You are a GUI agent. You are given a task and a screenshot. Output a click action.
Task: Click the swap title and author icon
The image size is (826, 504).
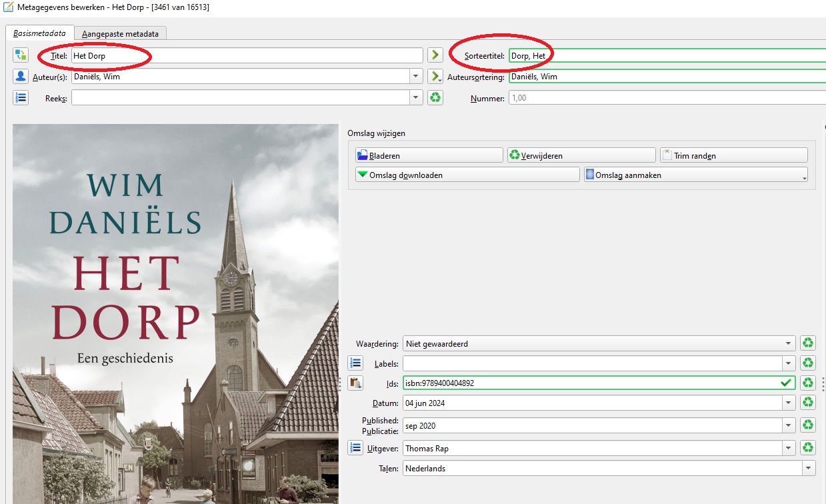(21, 55)
